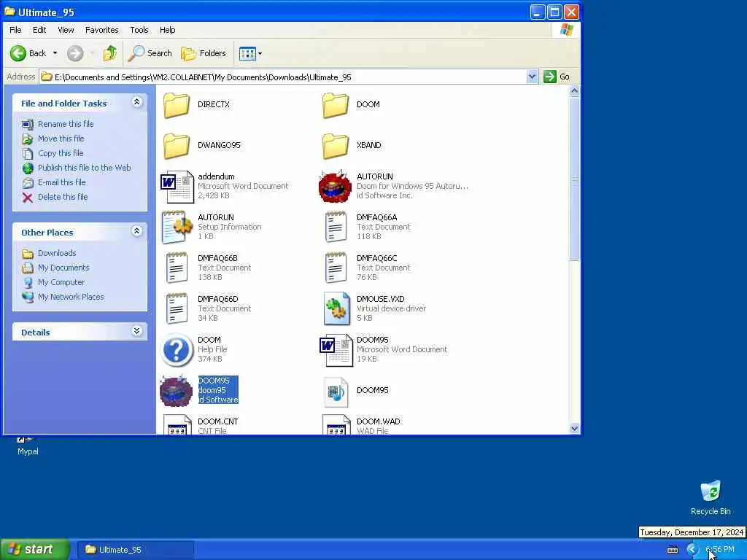Open the File menu
This screenshot has width=747, height=560.
(x=15, y=30)
